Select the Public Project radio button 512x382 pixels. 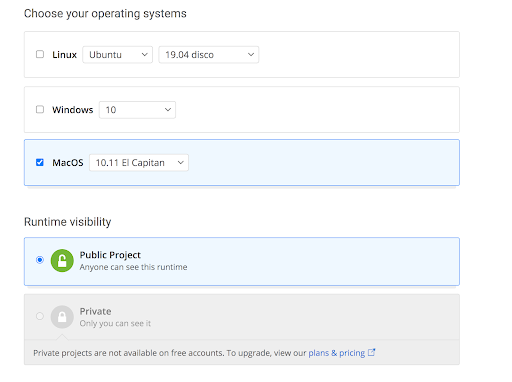click(40, 260)
